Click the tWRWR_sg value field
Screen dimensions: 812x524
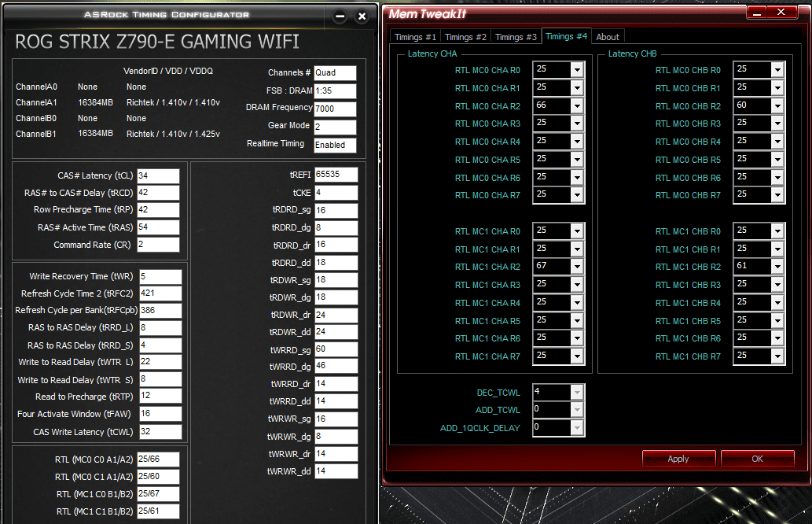[336, 419]
